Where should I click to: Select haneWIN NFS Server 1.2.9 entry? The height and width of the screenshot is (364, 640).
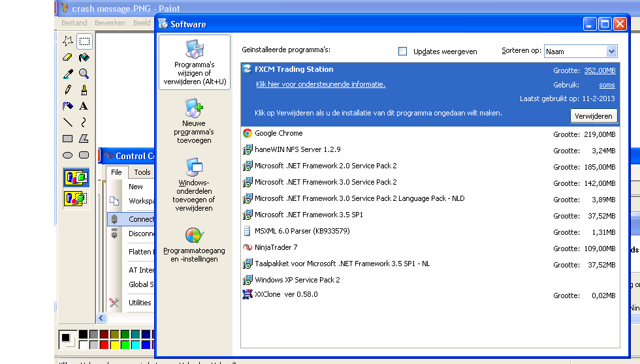click(430, 150)
